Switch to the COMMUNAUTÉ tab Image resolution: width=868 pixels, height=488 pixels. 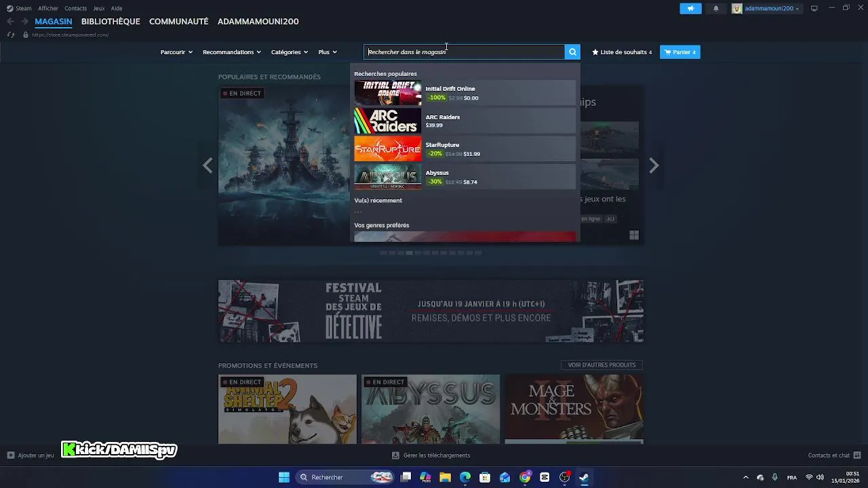(x=179, y=22)
